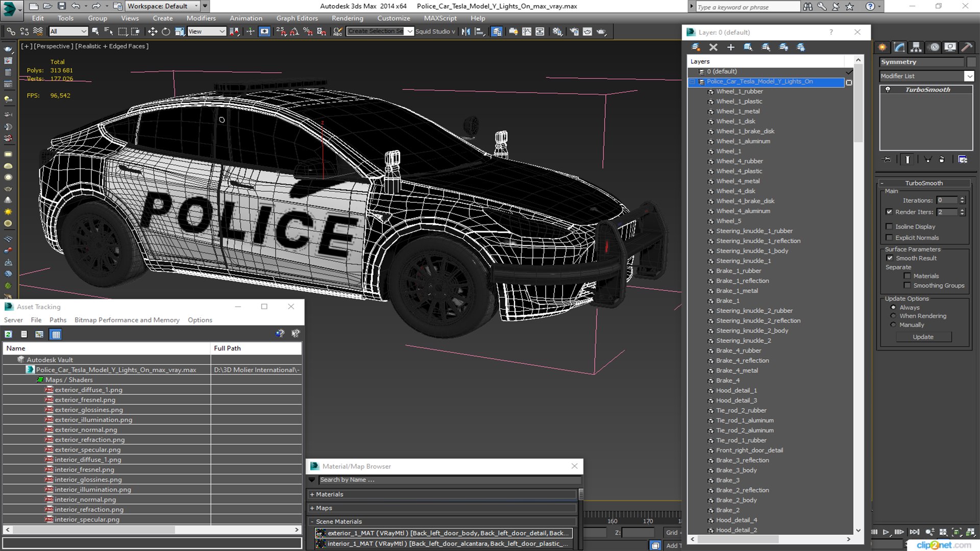Viewport: 980px width, 551px height.
Task: Open the Rendering menu
Action: tap(347, 18)
